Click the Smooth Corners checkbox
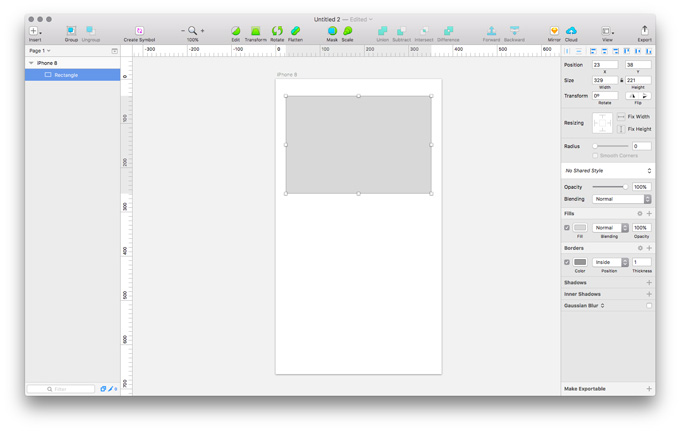This screenshot has width=680, height=431. pyautogui.click(x=595, y=155)
